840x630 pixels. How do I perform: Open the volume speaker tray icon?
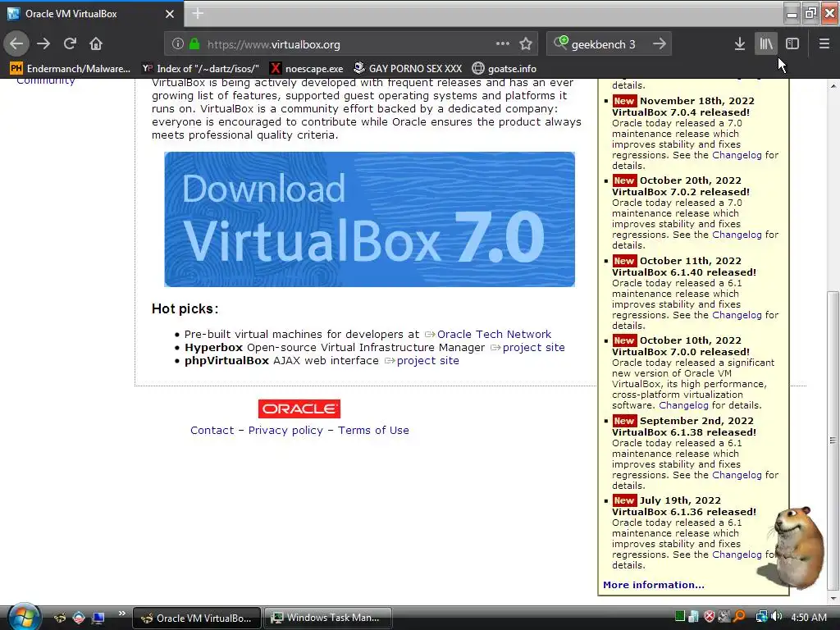(776, 617)
